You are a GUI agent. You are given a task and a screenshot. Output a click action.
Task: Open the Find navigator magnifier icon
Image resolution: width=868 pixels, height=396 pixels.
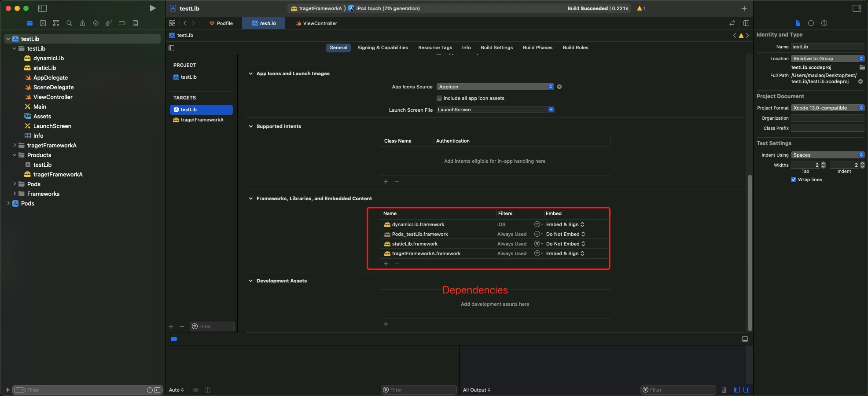pyautogui.click(x=69, y=23)
